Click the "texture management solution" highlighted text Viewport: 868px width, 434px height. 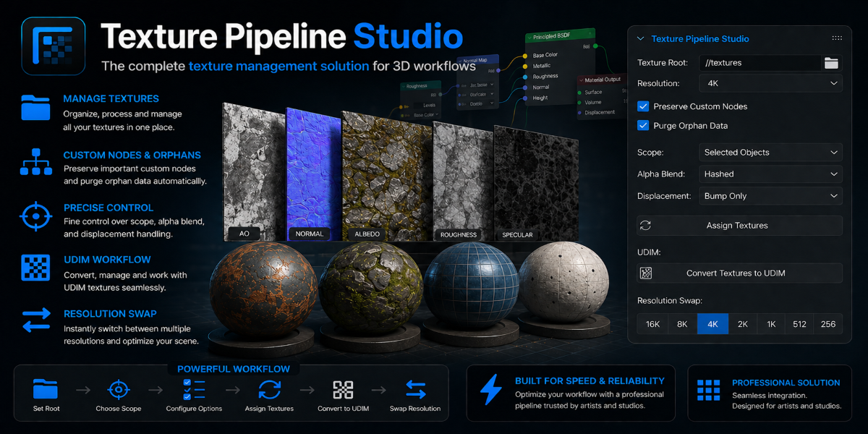pos(278,66)
